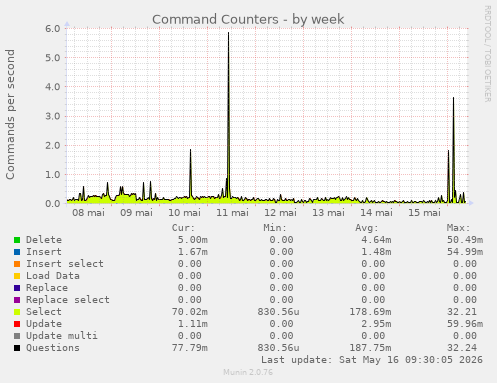Click the 4.0 y-axis tick label
The width and height of the screenshot is (497, 383).
(53, 87)
